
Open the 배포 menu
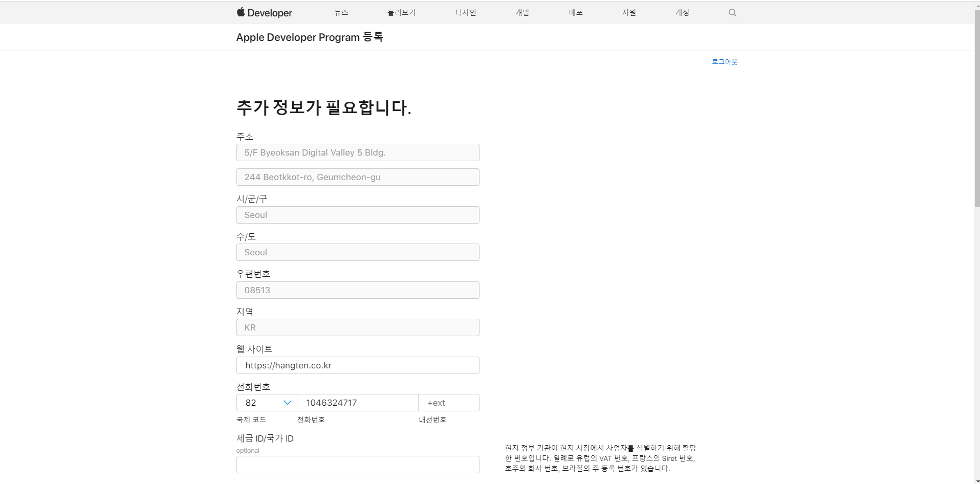click(576, 12)
